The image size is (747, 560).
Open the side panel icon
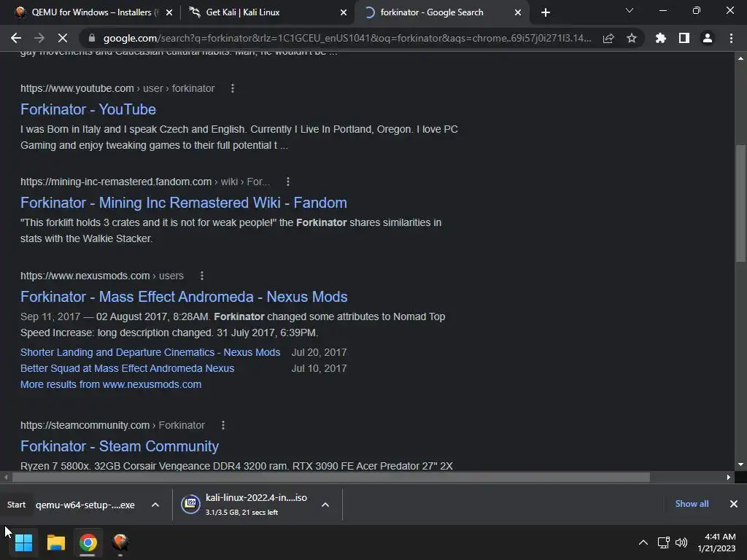(x=684, y=38)
